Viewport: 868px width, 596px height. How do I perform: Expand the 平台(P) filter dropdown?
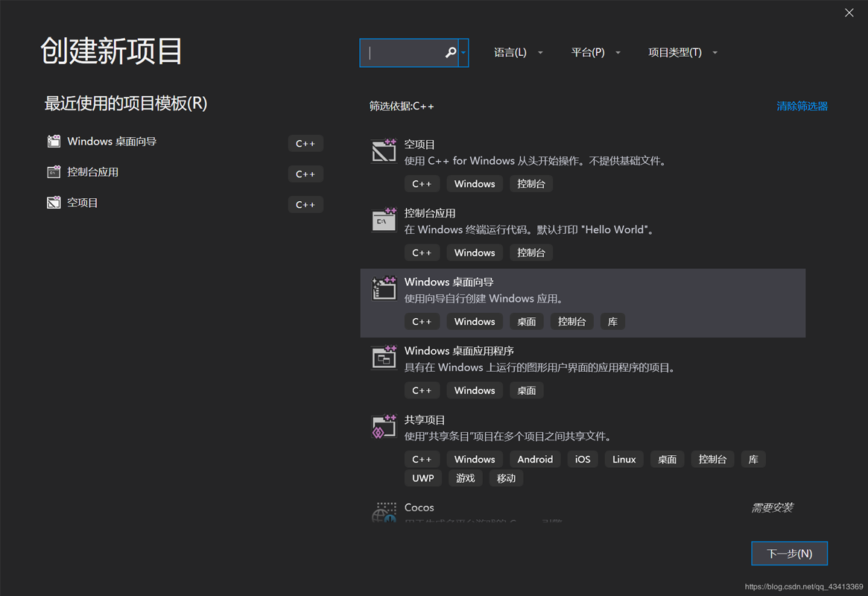pyautogui.click(x=595, y=53)
